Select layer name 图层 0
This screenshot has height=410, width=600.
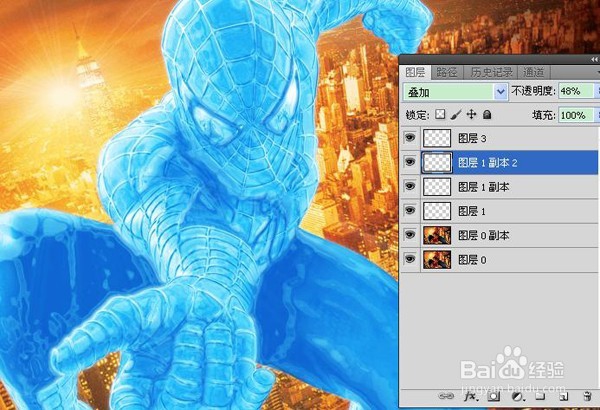[x=472, y=260]
